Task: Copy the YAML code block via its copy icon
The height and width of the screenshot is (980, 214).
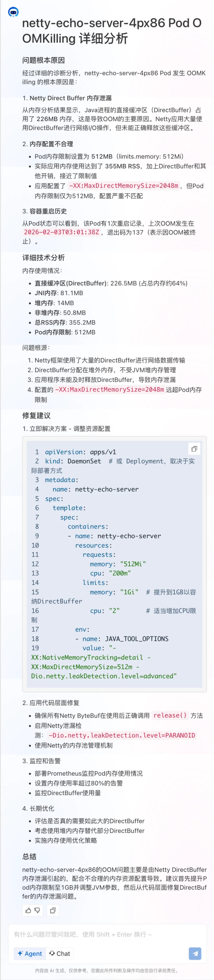Action: pyautogui.click(x=195, y=449)
